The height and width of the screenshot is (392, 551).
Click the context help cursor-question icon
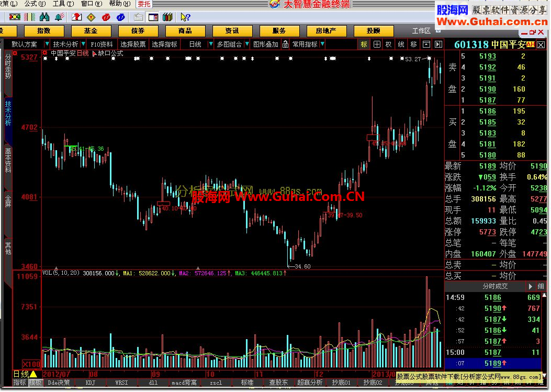tap(185, 17)
